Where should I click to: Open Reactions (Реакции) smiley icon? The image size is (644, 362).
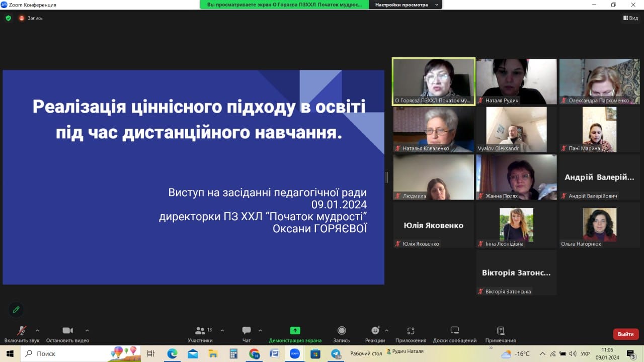[375, 330]
